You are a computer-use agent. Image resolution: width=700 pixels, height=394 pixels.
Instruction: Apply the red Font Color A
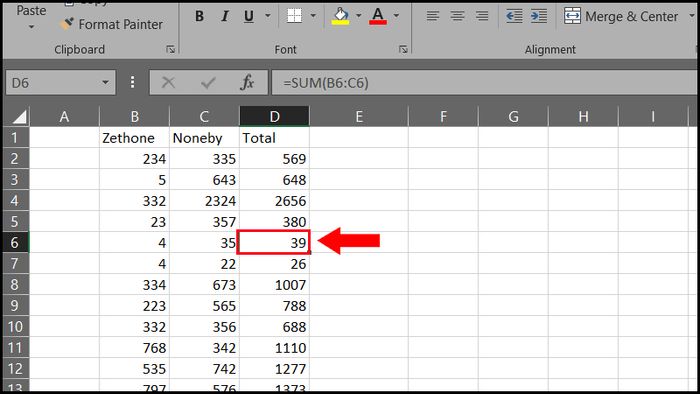(x=378, y=16)
